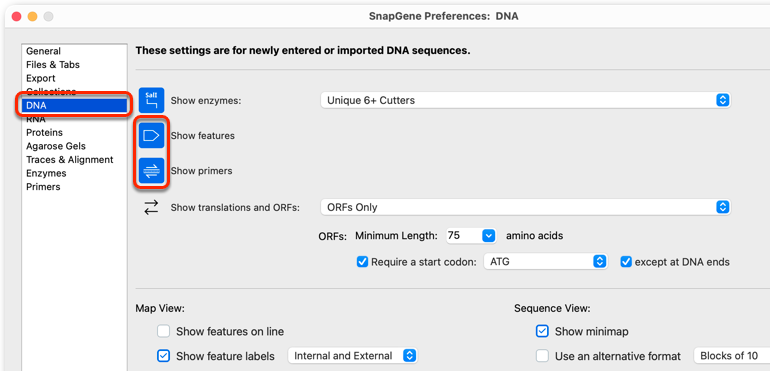Select Traces & Alignment preferences category

pos(75,160)
